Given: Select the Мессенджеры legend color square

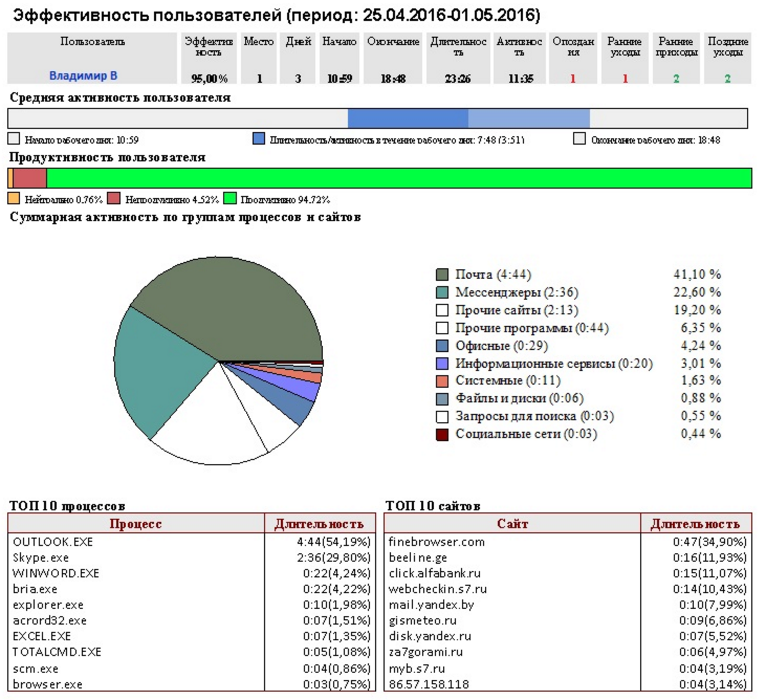Looking at the screenshot, I should (x=442, y=292).
